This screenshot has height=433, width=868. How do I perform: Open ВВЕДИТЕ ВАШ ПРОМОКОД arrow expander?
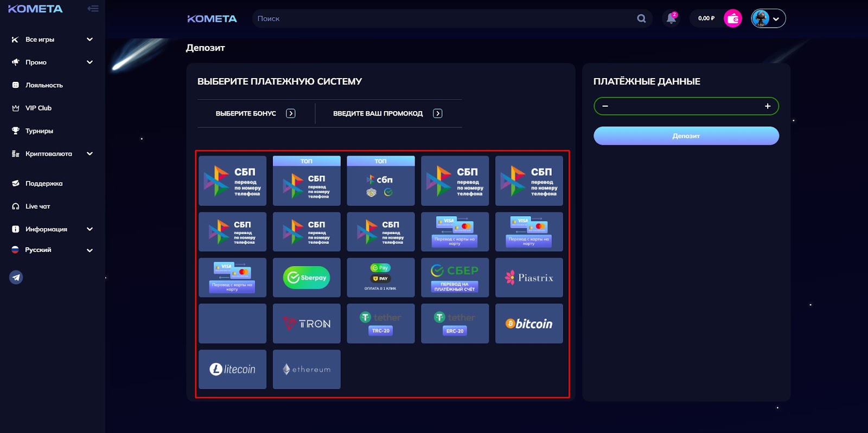438,113
